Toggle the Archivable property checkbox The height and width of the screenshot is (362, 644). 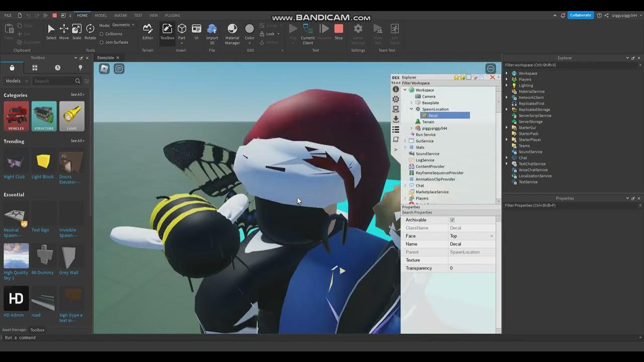(x=452, y=220)
